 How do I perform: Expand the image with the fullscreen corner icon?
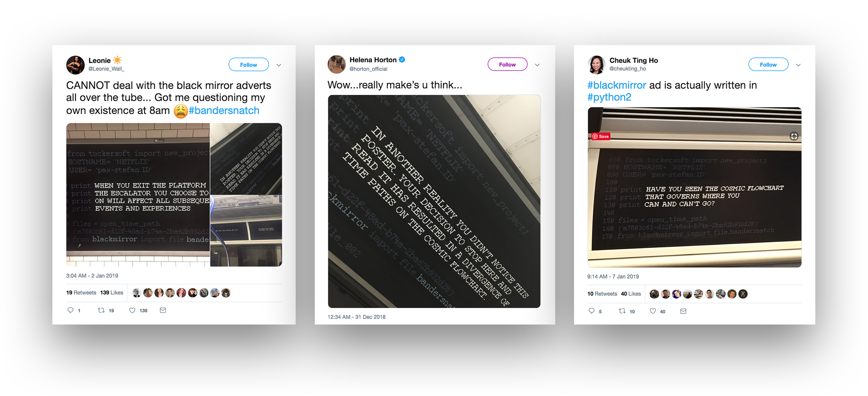[794, 136]
